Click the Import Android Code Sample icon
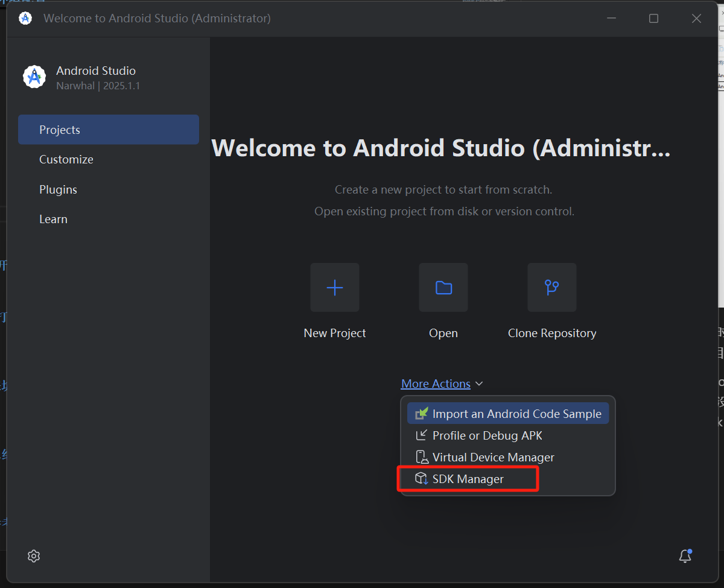The height and width of the screenshot is (588, 724). pyautogui.click(x=421, y=414)
